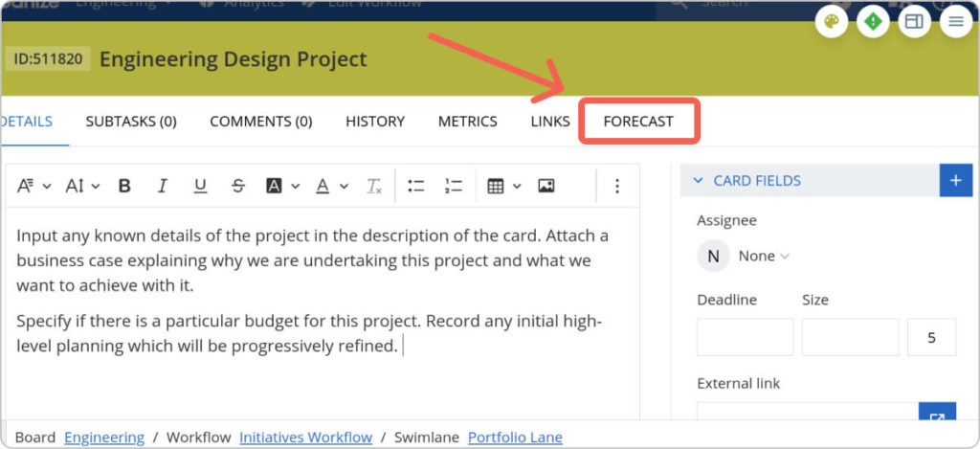The height and width of the screenshot is (449, 980).
Task: Apply strikethrough to text
Action: pos(238,186)
